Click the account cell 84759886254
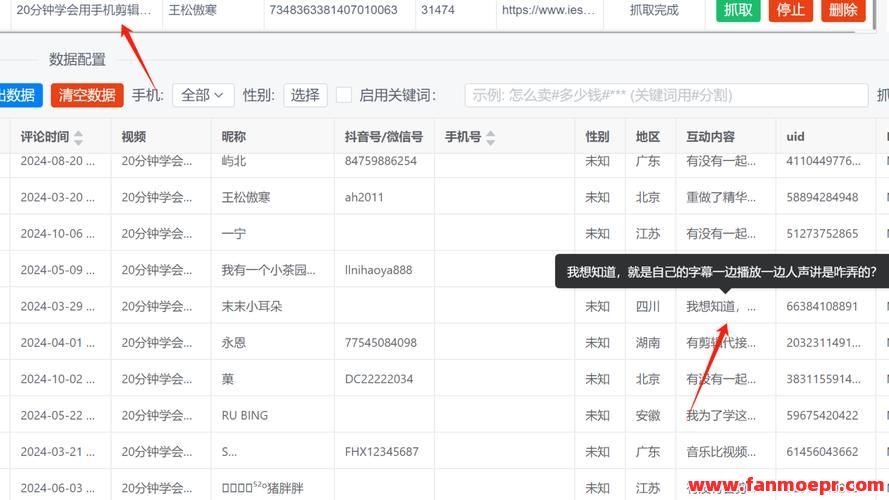Viewport: 889px width, 500px height. click(380, 161)
